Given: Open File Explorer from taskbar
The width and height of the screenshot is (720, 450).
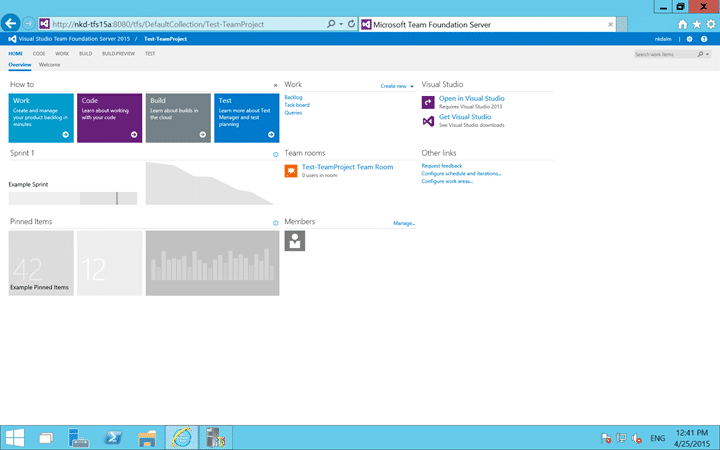Looking at the screenshot, I should (x=147, y=438).
